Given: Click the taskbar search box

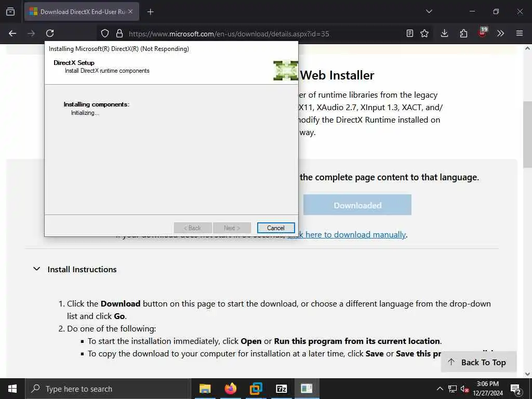Looking at the screenshot, I should pyautogui.click(x=108, y=389).
